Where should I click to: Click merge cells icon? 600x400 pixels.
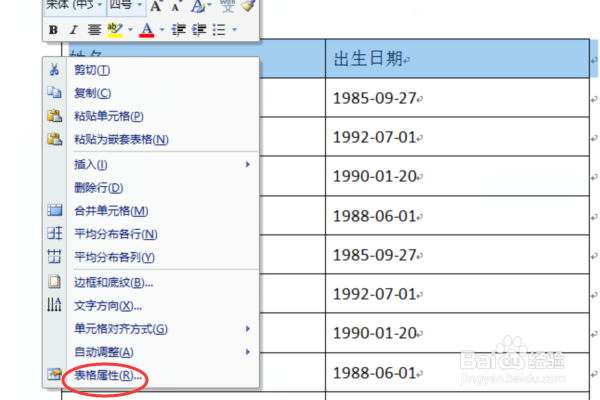(x=54, y=210)
